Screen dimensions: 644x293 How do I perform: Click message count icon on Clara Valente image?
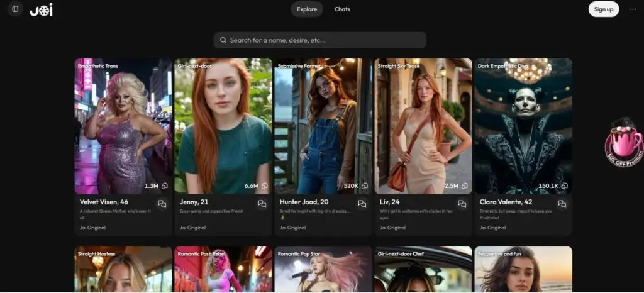(565, 186)
